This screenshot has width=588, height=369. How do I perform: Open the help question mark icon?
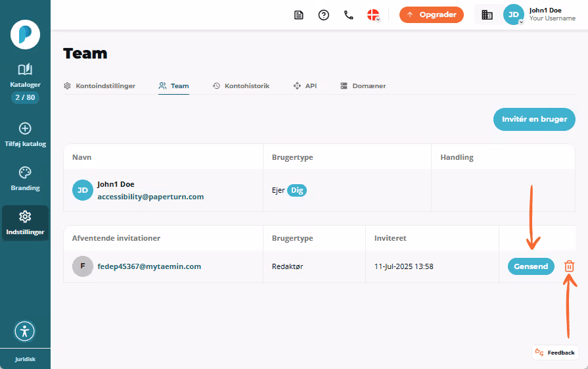(x=324, y=15)
